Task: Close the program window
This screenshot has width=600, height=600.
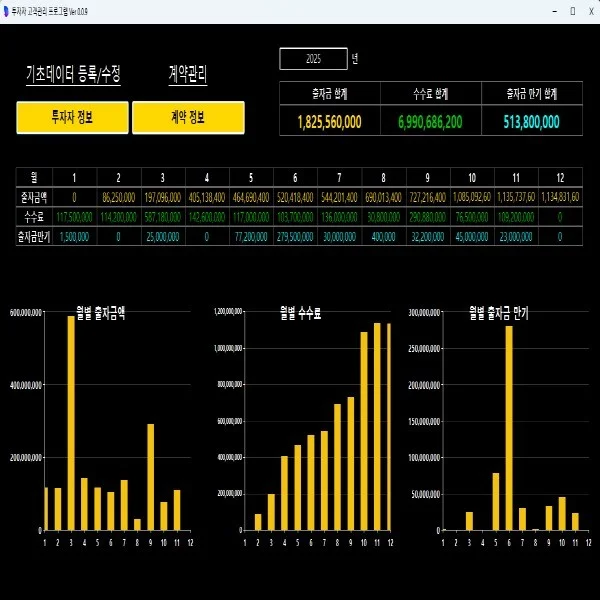Action: [590, 10]
